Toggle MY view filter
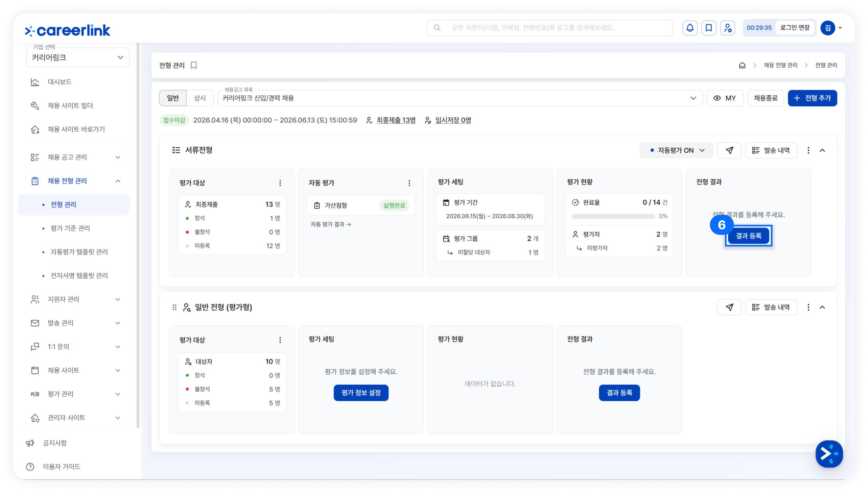This screenshot has width=868, height=493. point(725,98)
